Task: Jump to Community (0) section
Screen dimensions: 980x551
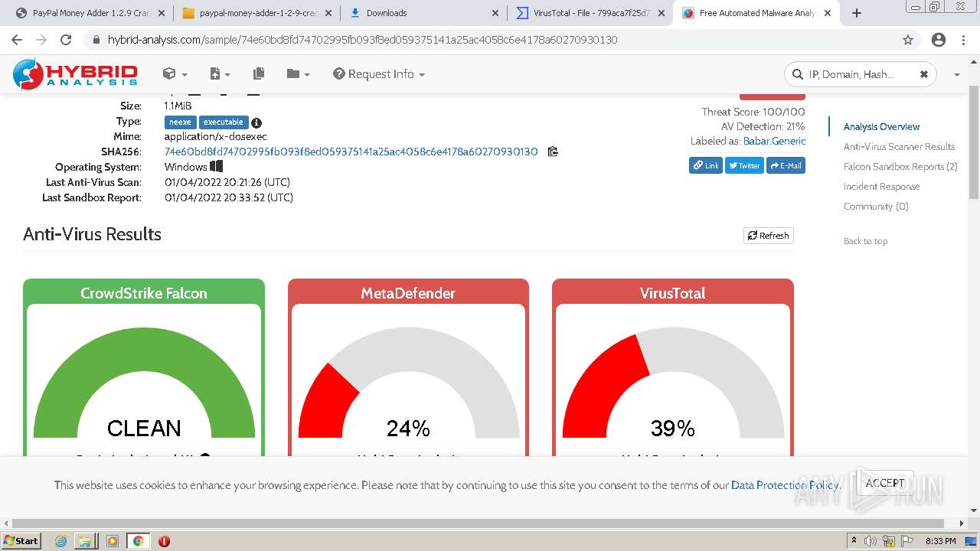Action: pos(876,207)
